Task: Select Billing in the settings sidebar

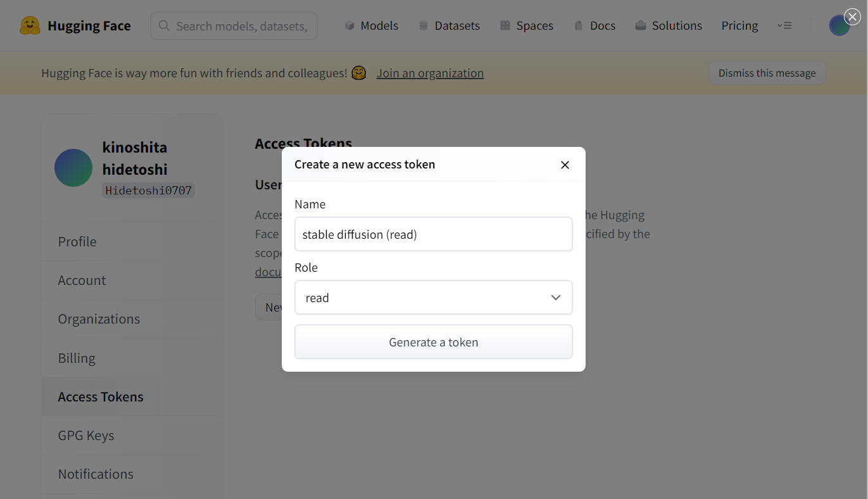Action: [x=132, y=358]
